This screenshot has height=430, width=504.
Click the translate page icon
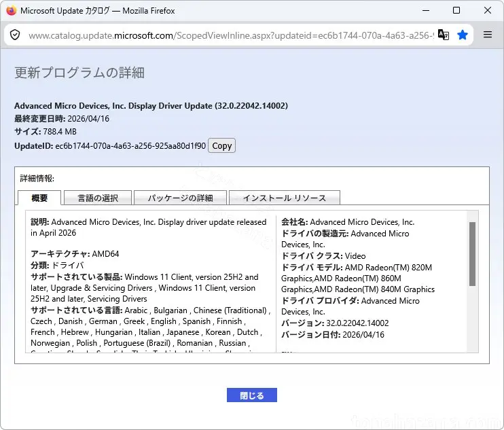point(444,35)
